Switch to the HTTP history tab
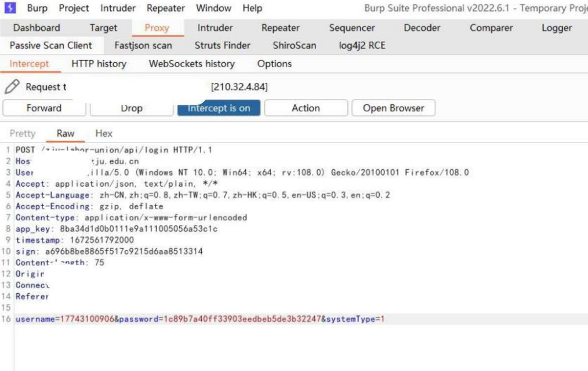This screenshot has height=371, width=588. [99, 64]
